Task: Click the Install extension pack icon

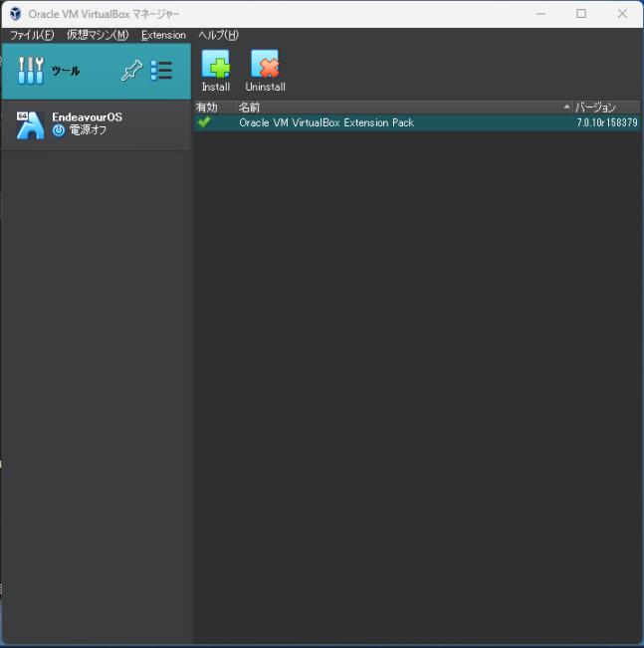Action: 215,64
